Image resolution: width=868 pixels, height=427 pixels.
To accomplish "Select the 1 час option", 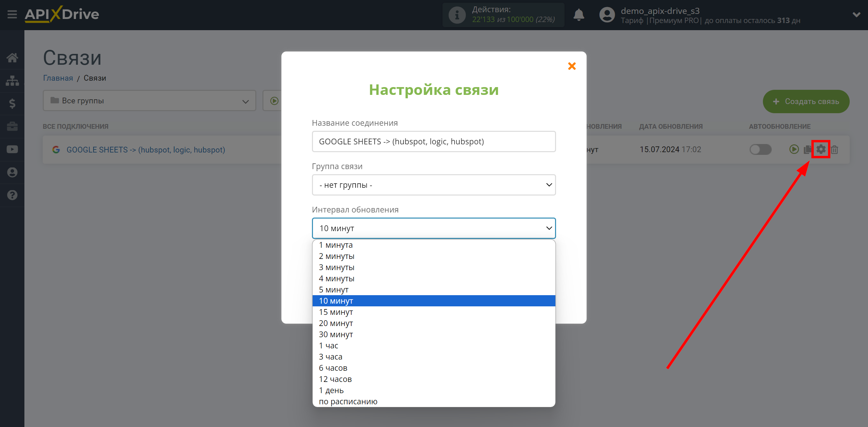I will coord(434,346).
